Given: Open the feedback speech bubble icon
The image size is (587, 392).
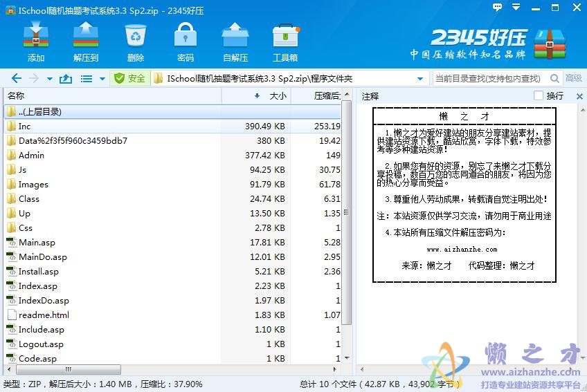Looking at the screenshot, I should pyautogui.click(x=497, y=7).
